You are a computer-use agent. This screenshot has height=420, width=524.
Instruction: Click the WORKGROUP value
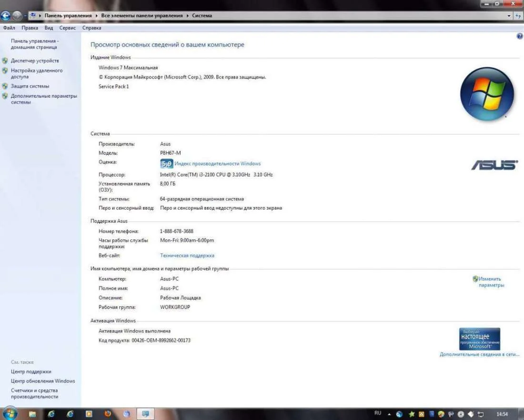(x=175, y=307)
